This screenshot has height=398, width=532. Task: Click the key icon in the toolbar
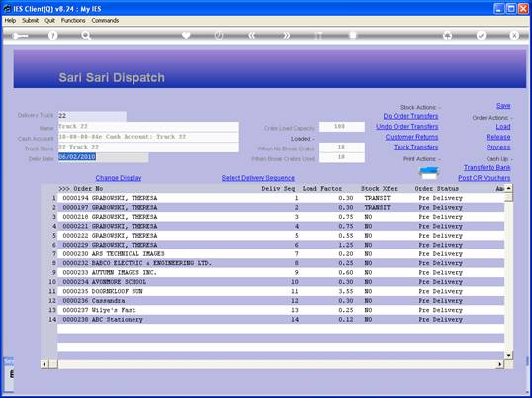pos(20,36)
